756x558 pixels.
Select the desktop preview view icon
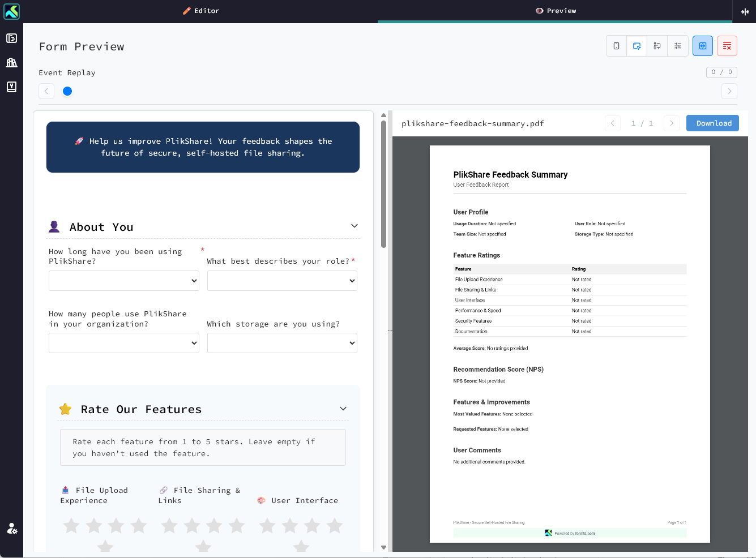point(637,46)
